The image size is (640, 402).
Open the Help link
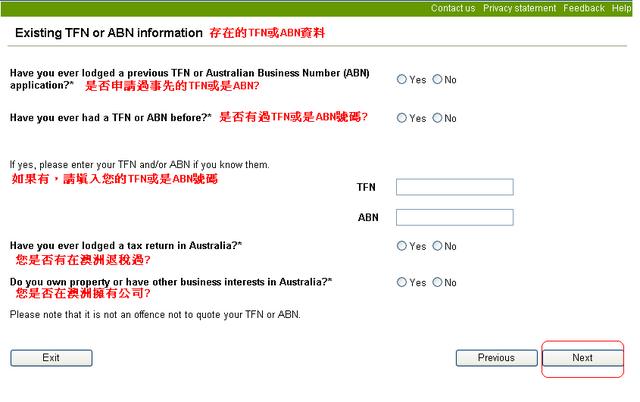tap(621, 8)
